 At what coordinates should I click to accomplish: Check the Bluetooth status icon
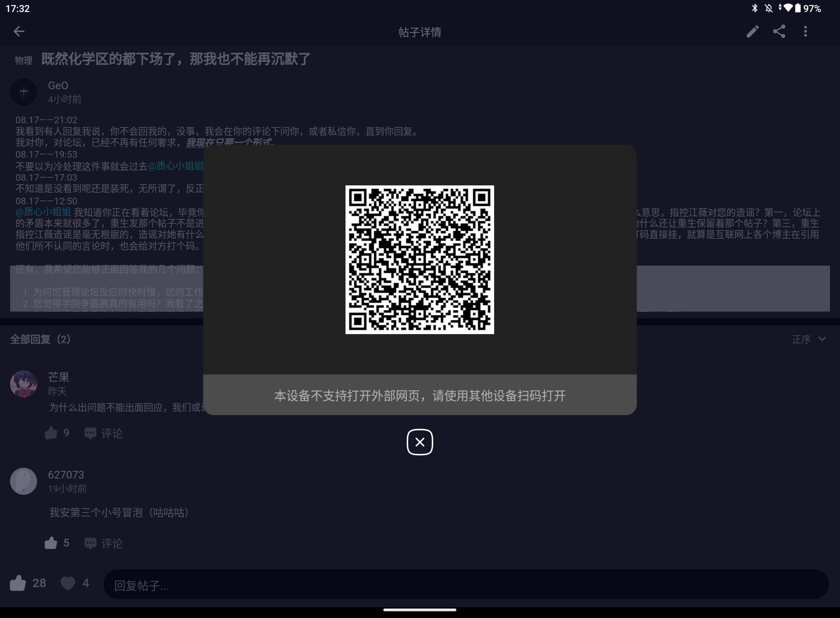pyautogui.click(x=755, y=8)
